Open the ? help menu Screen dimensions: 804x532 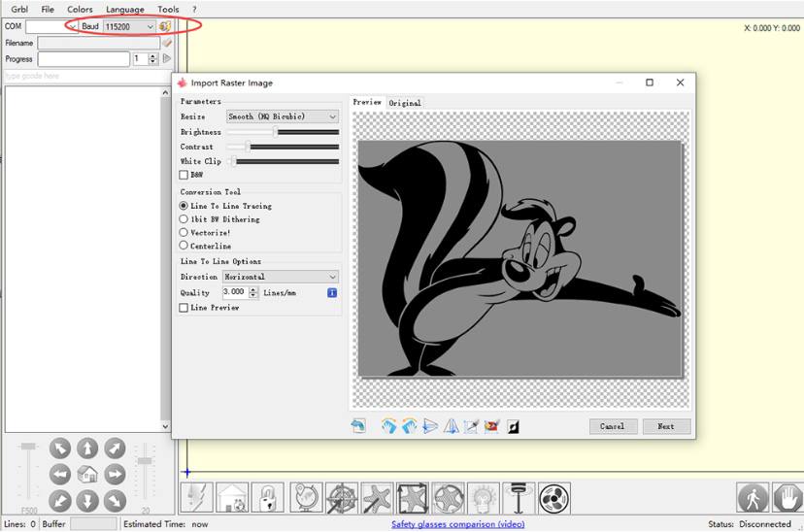tap(194, 10)
